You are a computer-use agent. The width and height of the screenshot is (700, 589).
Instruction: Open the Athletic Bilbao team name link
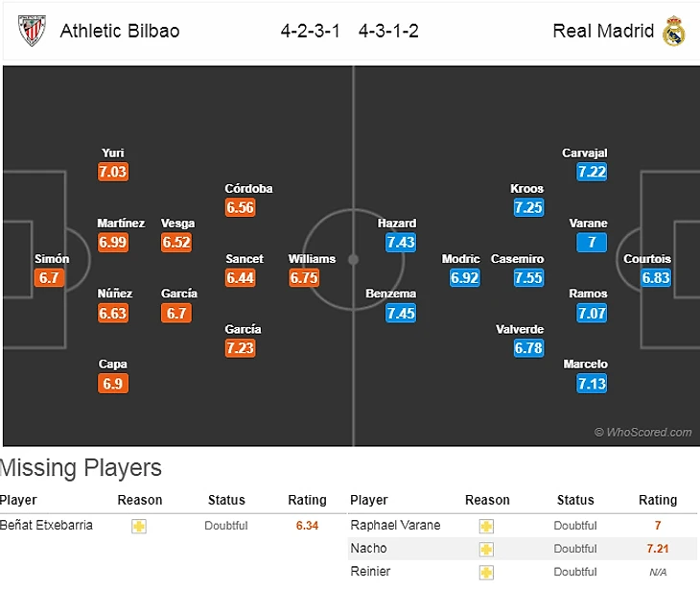point(120,31)
